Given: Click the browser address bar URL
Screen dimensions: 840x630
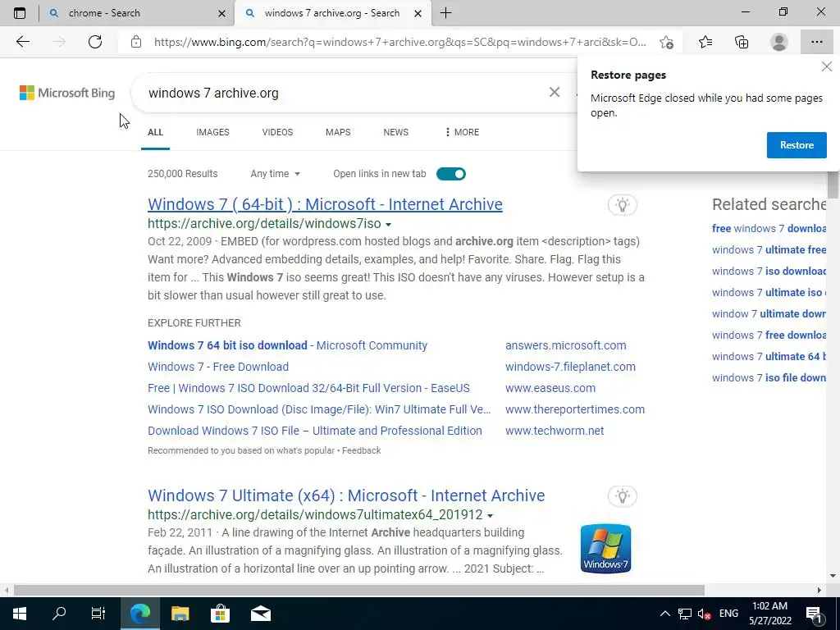Looking at the screenshot, I should 399,42.
